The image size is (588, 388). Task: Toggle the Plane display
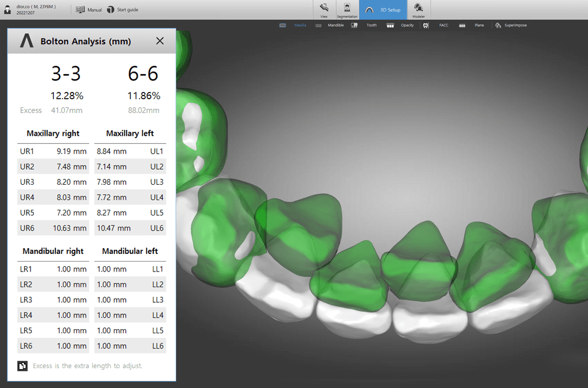point(471,25)
